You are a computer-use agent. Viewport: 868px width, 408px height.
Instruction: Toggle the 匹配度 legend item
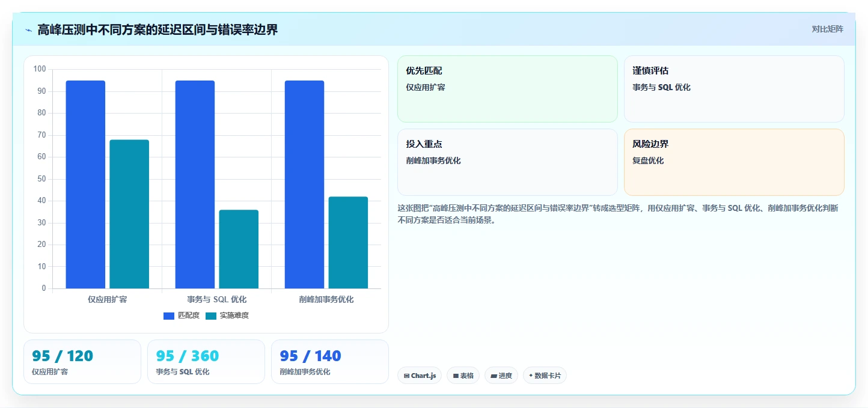[x=182, y=315]
